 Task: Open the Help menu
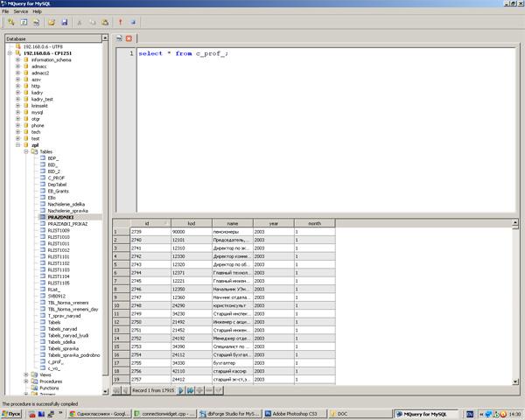[37, 11]
